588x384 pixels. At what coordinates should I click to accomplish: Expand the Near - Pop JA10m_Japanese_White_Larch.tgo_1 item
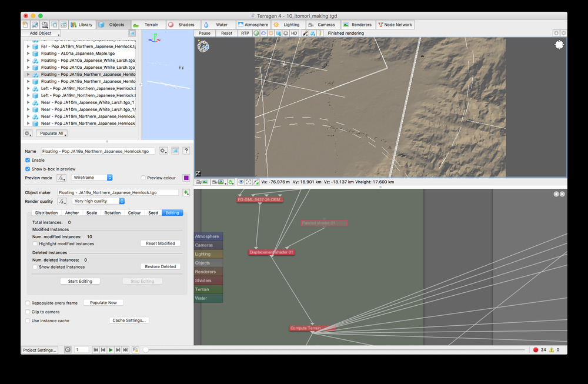pos(28,102)
